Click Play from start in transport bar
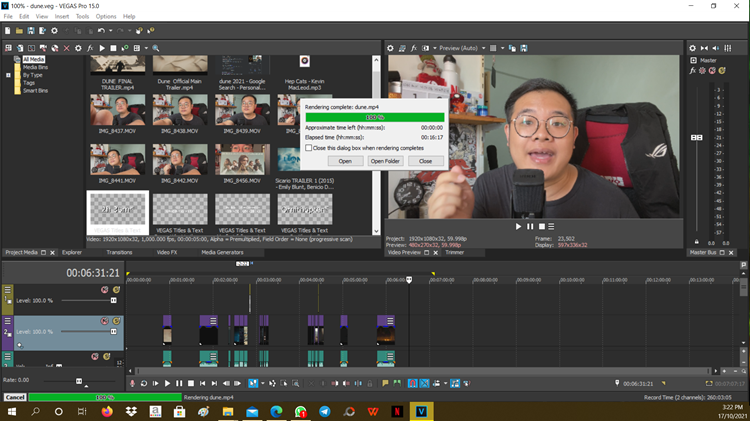The image size is (750, 421). (x=155, y=383)
